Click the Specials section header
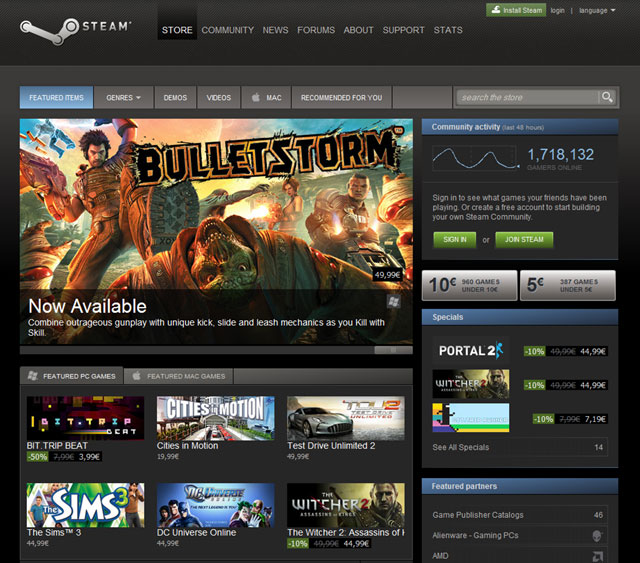640x563 pixels. (x=520, y=317)
